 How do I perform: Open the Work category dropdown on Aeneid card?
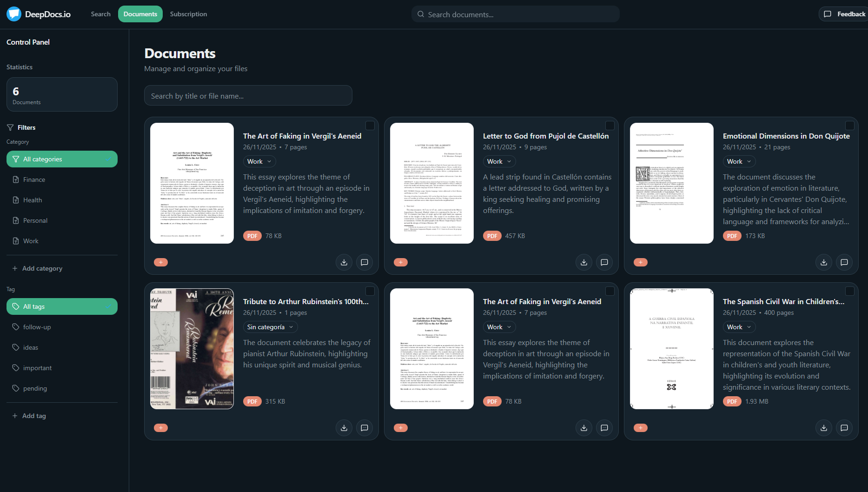(259, 161)
